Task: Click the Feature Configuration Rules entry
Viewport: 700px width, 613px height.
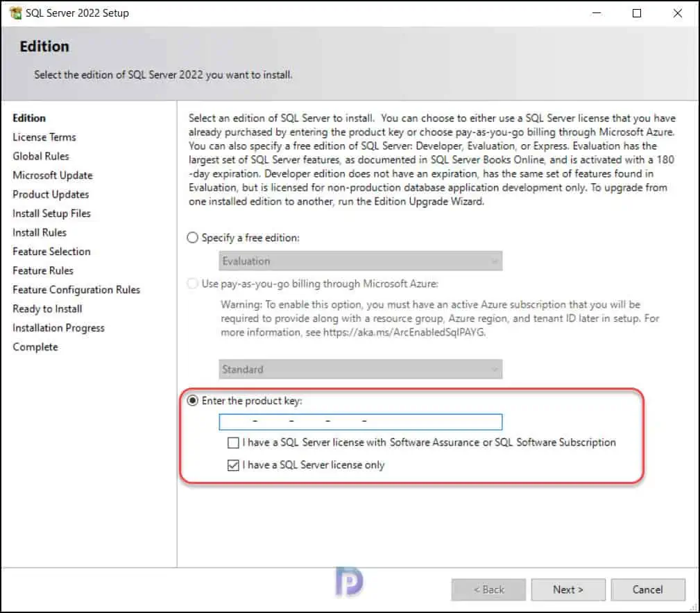Action: coord(76,290)
